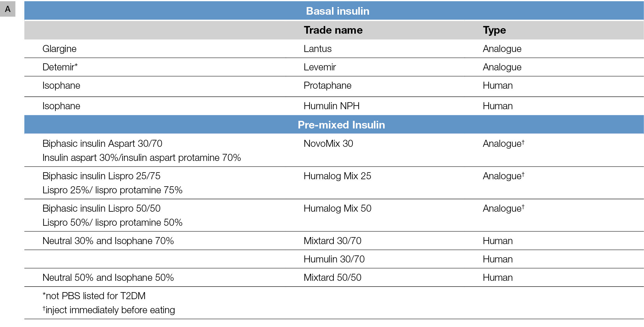The height and width of the screenshot is (327, 644).
Task: Click the 'Type' column header
Action: tap(494, 30)
